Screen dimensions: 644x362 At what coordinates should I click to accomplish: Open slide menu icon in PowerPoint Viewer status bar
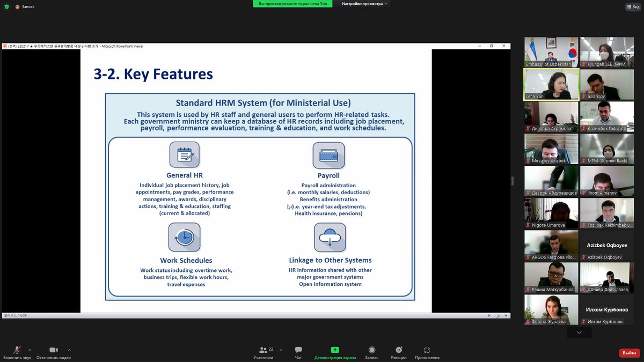tap(497, 315)
